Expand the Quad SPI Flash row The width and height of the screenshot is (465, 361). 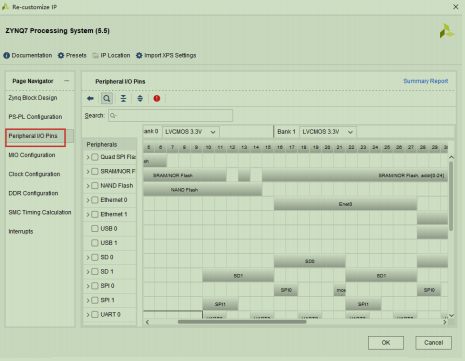pos(88,157)
